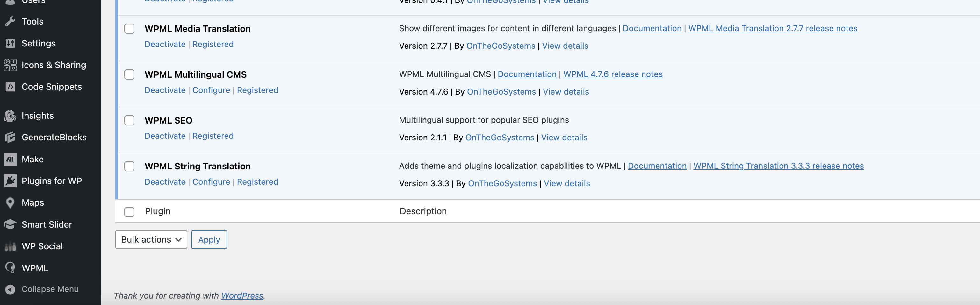Open WPML String Translation 3.3.3 release notes
The width and height of the screenshot is (980, 305).
click(x=778, y=166)
